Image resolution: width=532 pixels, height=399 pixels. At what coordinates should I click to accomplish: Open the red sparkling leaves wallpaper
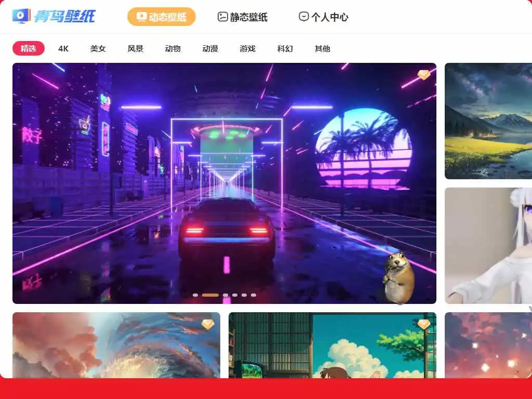[x=488, y=345]
